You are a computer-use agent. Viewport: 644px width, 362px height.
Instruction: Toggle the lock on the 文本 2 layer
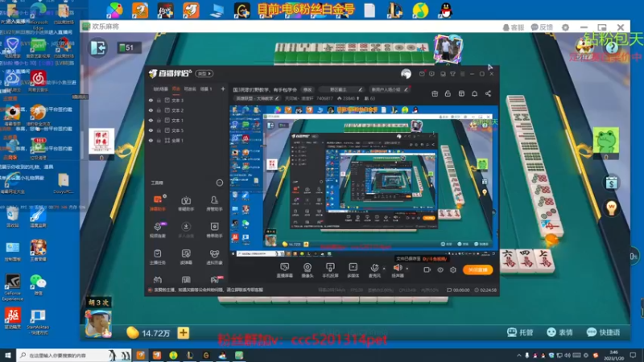click(159, 110)
